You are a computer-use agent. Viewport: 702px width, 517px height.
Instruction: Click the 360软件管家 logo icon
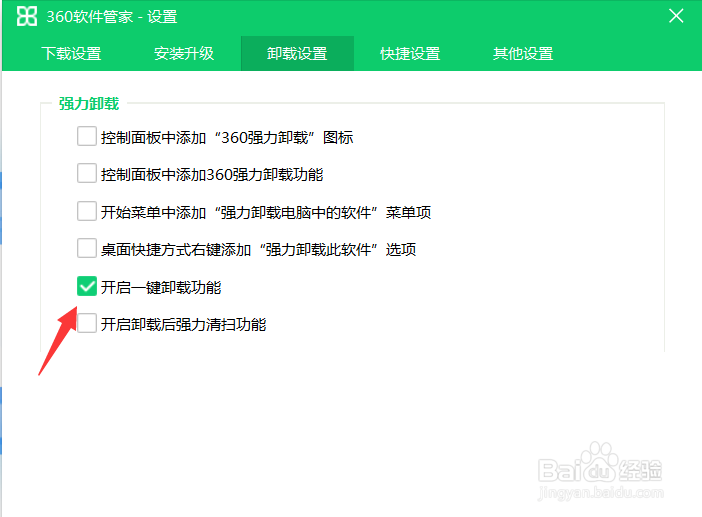[x=26, y=17]
